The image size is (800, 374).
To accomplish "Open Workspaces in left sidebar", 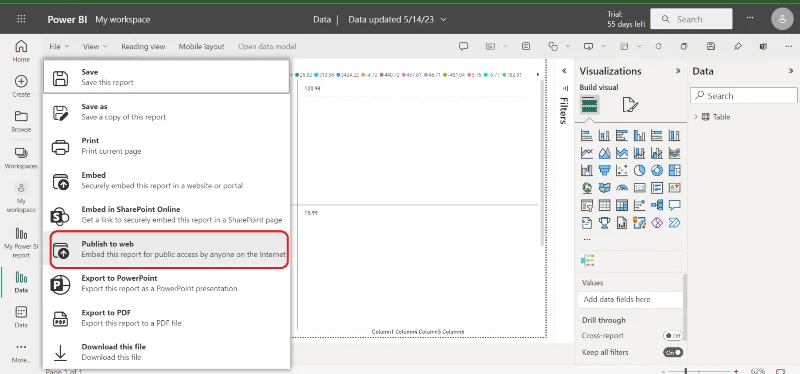I will click(21, 158).
